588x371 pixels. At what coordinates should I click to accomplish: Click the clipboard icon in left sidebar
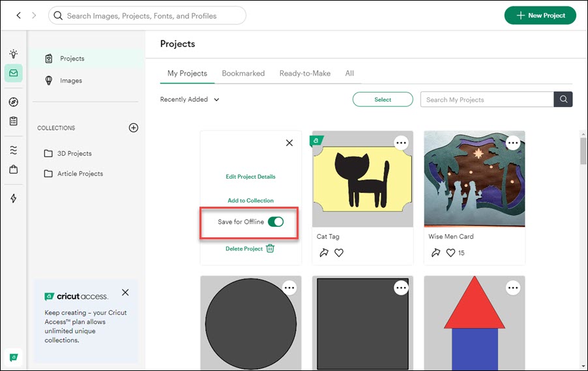pos(13,121)
